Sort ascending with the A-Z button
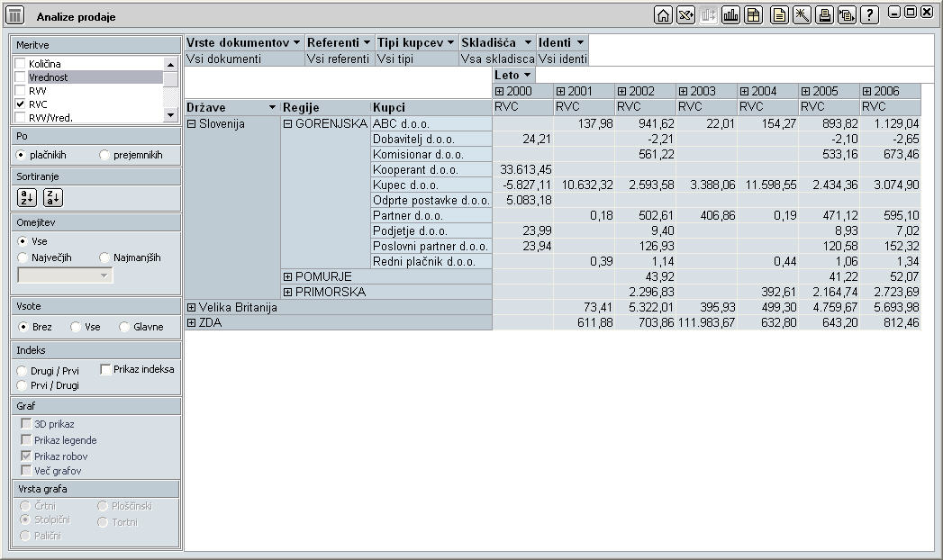This screenshot has width=943, height=560. point(27,197)
